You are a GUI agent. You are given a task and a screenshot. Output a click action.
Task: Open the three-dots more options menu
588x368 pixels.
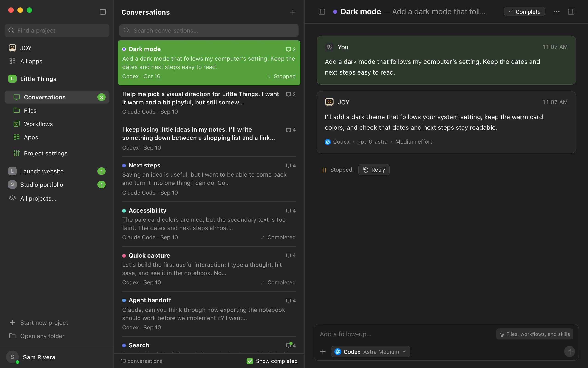point(556,12)
